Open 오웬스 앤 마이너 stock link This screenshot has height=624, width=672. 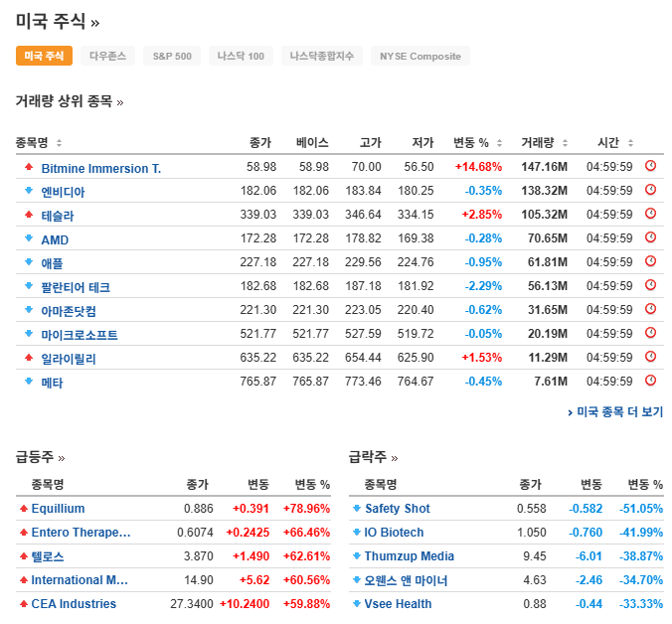tap(406, 580)
